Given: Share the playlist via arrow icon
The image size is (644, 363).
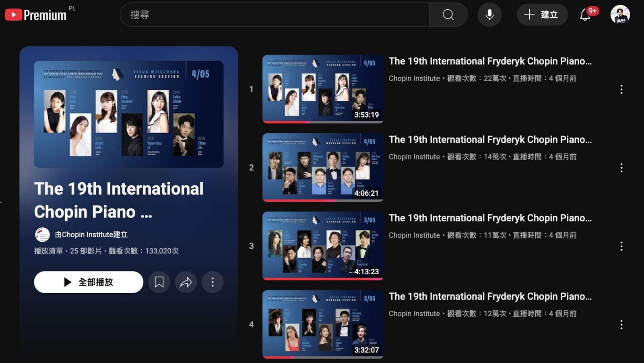Looking at the screenshot, I should point(186,282).
